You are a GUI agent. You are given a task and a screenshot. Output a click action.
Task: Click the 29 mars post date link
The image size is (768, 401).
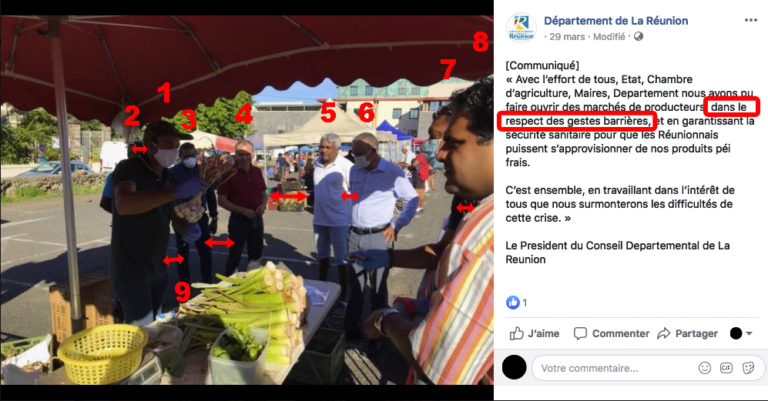pyautogui.click(x=567, y=37)
